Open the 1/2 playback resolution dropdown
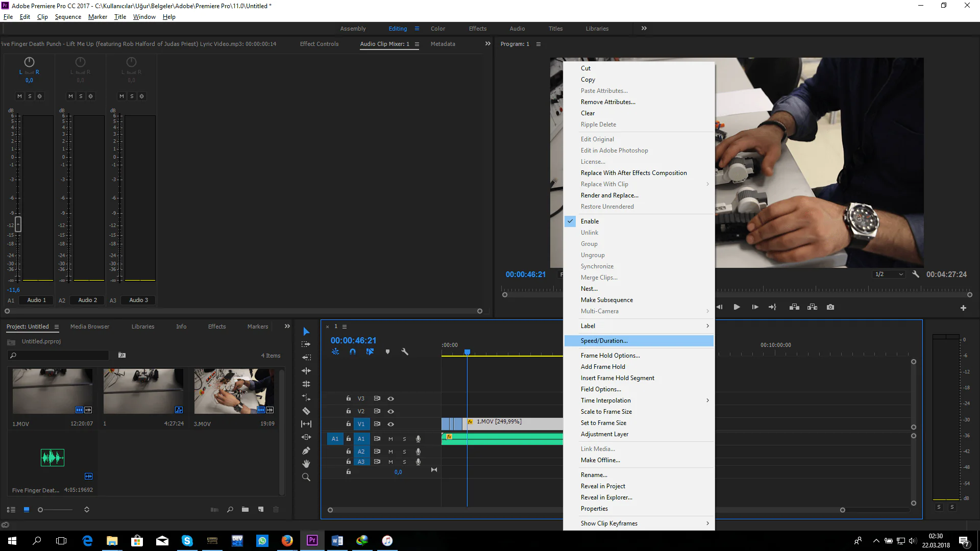980x551 pixels. coord(888,274)
